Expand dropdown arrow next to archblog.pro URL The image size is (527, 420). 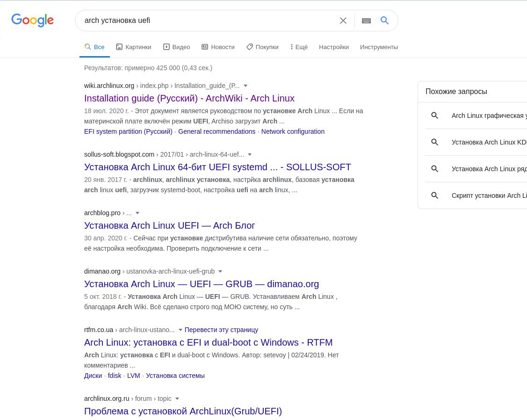click(137, 213)
